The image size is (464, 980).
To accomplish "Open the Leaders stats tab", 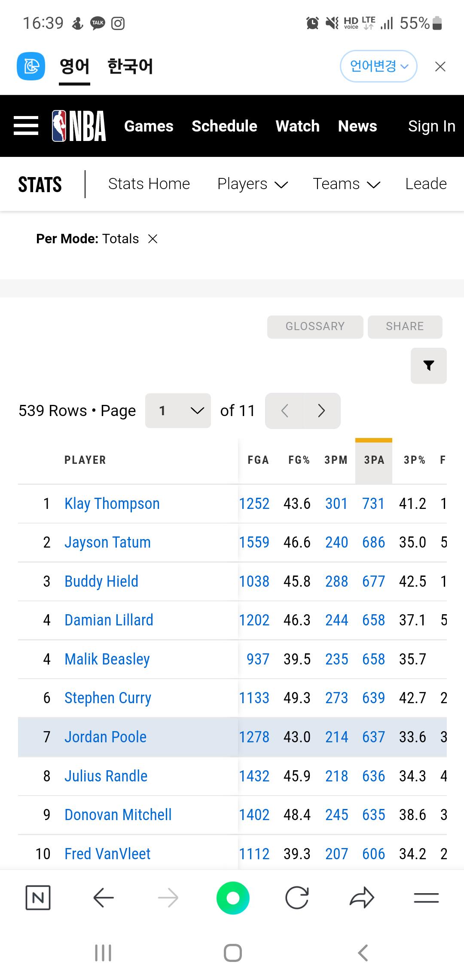I will pos(426,184).
